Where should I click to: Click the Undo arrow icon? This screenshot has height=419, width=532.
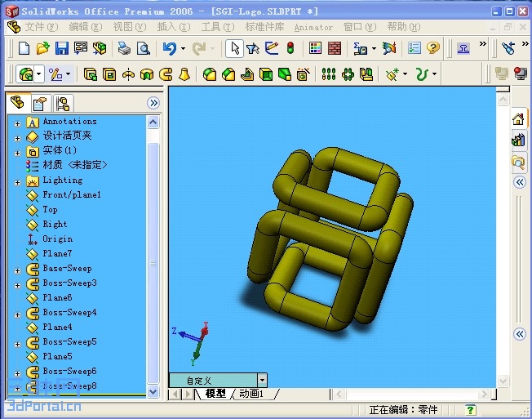coord(170,48)
